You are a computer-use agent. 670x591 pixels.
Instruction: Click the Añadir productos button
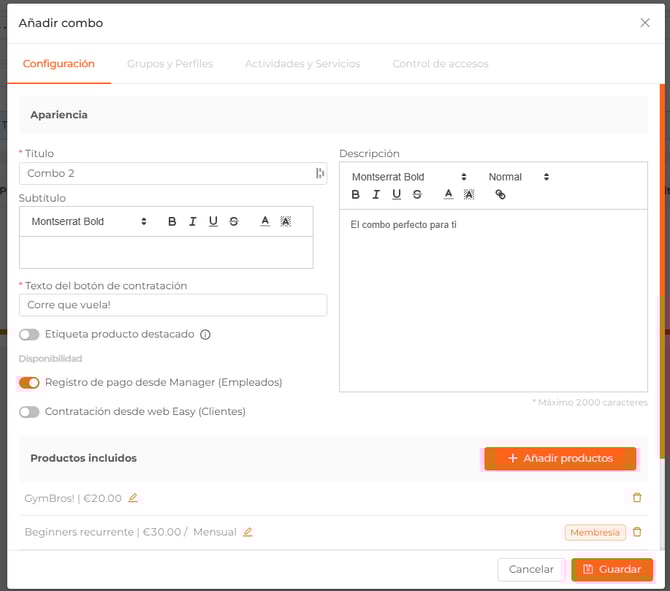tap(560, 458)
